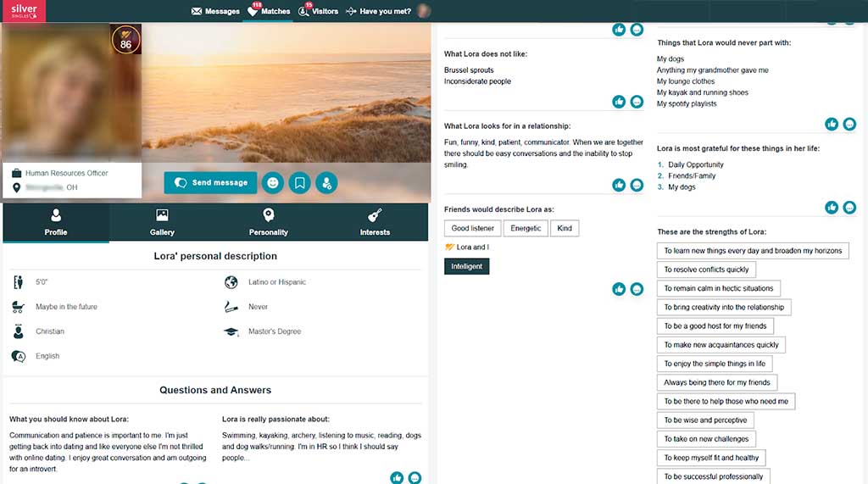Click 'My spotify playlists' list item

pyautogui.click(x=687, y=104)
